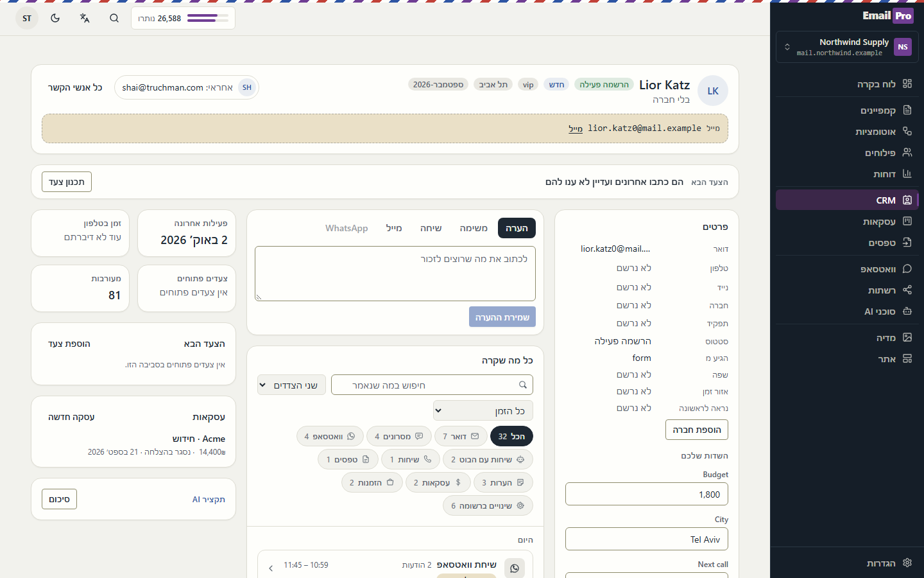Click the note text area
The width and height of the screenshot is (924, 578).
[x=395, y=274]
